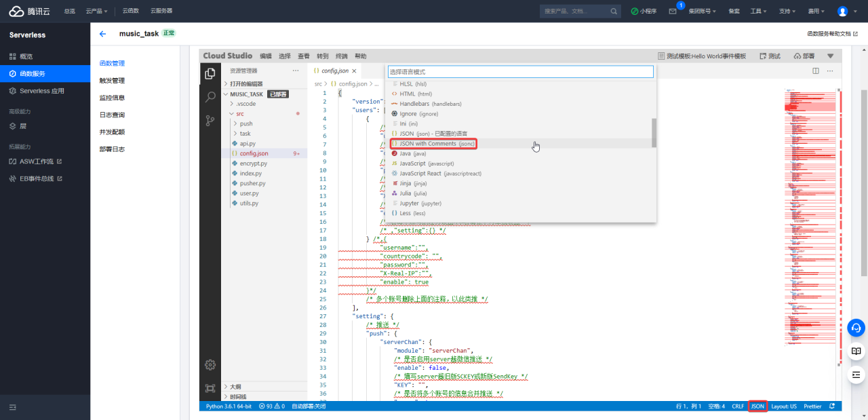Close the config.json editor tab
The image size is (868, 420).
[354, 71]
